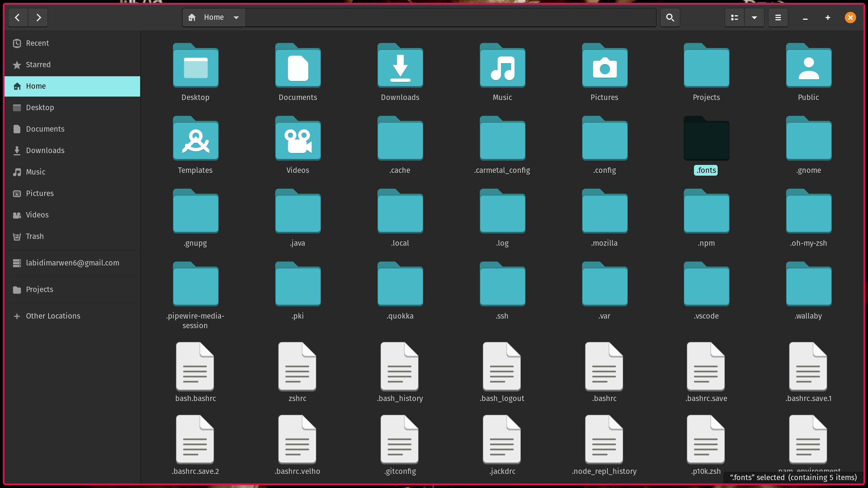Click the Home path bar button
This screenshot has height=488, width=868.
214,17
